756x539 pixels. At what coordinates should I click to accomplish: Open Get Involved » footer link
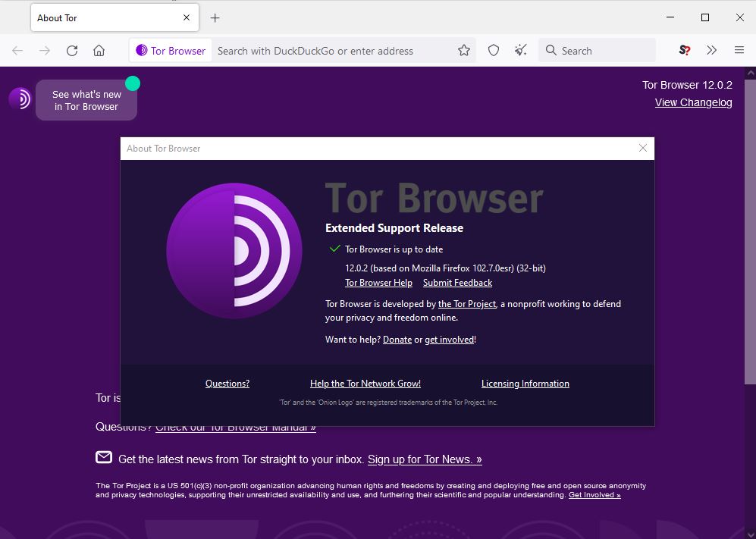tap(594, 495)
